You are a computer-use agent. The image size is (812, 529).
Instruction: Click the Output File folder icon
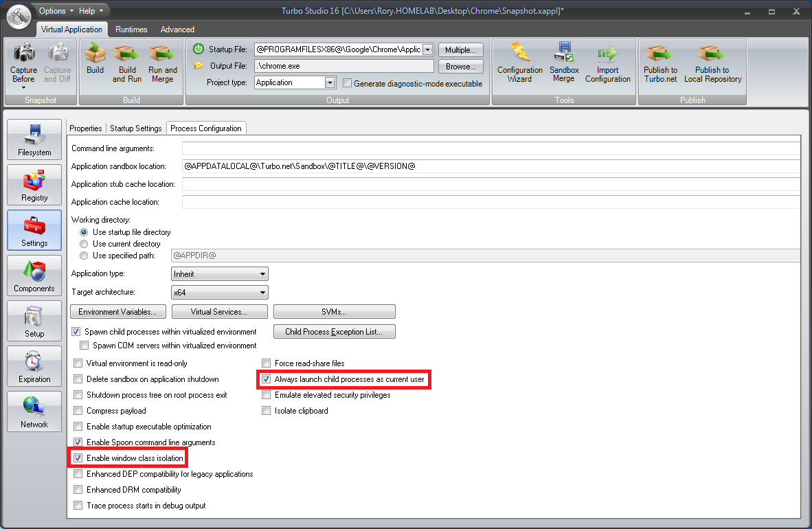click(x=199, y=66)
